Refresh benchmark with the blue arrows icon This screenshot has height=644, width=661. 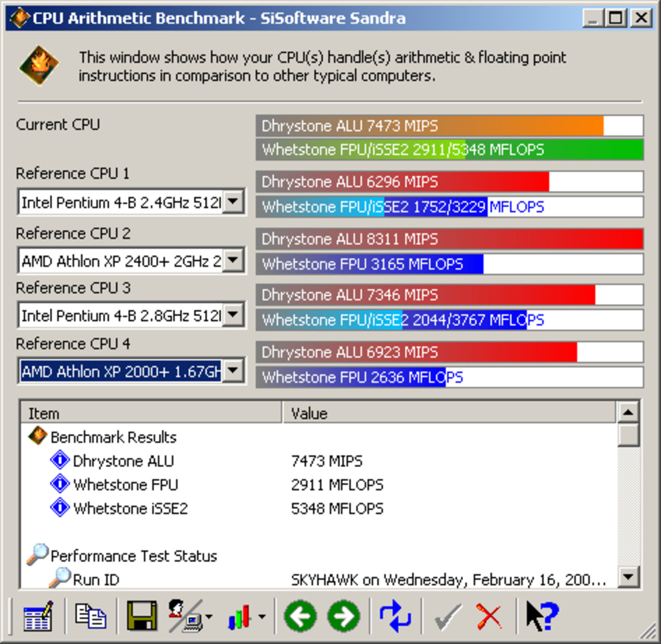pos(394,616)
